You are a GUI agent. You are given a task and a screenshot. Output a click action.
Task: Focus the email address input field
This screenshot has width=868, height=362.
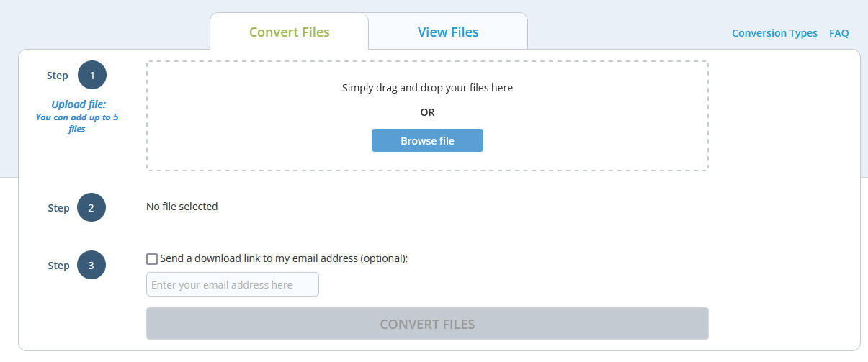(x=233, y=284)
